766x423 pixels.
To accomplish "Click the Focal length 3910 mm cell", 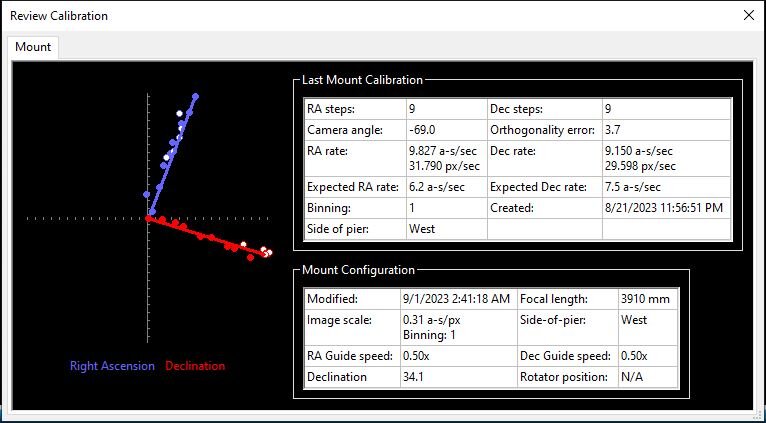I will point(647,299).
